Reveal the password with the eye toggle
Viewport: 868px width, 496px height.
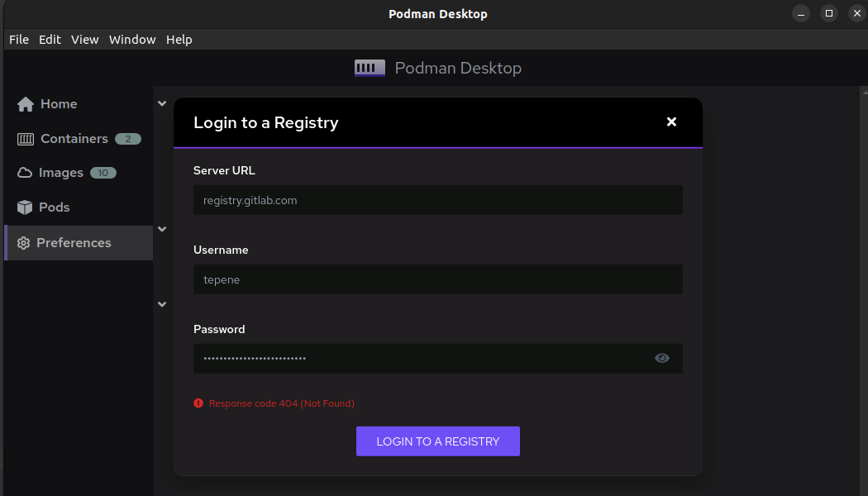click(661, 357)
